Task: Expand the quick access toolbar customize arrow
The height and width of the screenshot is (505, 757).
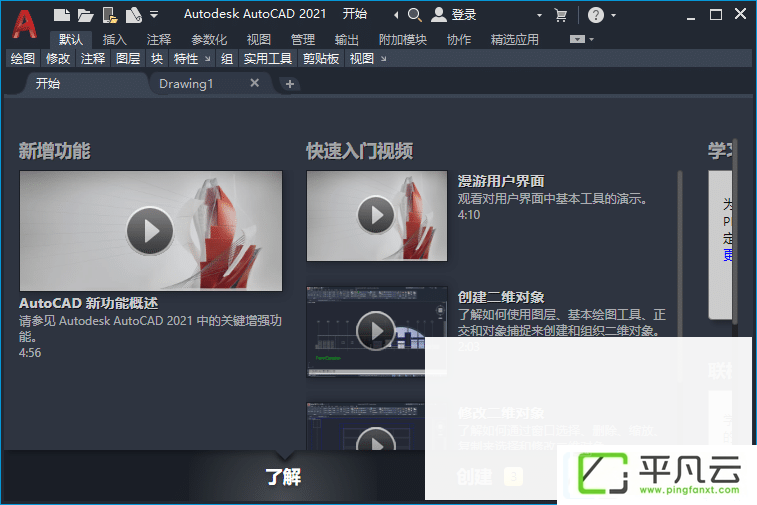Action: click(x=154, y=15)
